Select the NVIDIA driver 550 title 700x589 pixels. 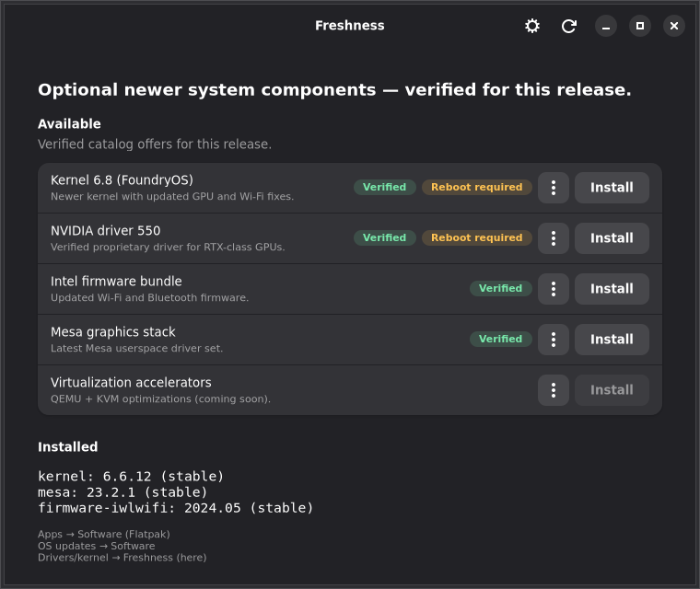105,231
